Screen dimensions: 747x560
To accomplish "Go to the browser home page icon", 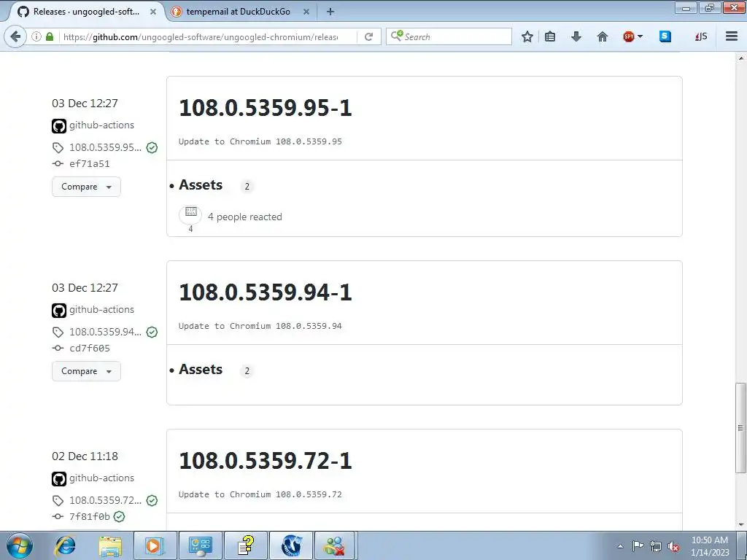I will pyautogui.click(x=602, y=36).
